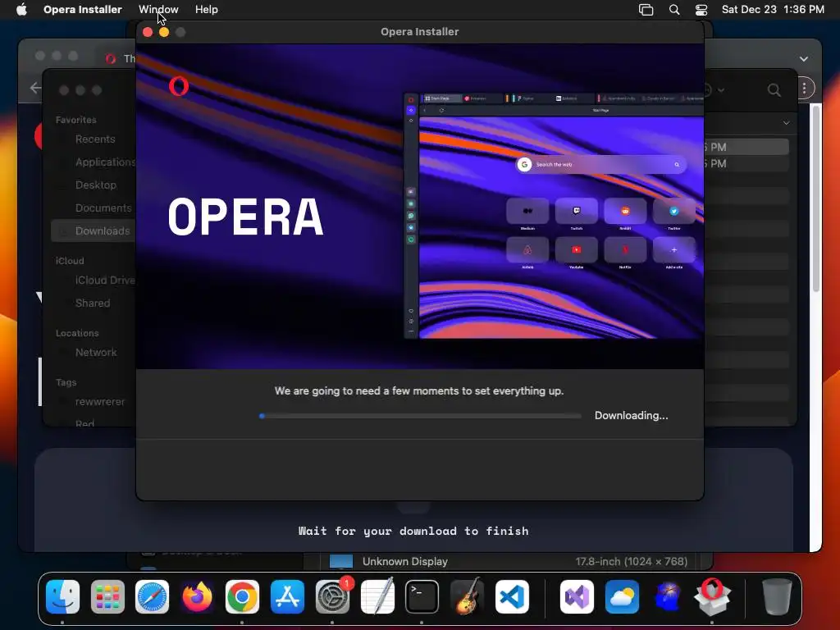
Task: Select Unknown Display row in settings window
Action: pyautogui.click(x=507, y=561)
